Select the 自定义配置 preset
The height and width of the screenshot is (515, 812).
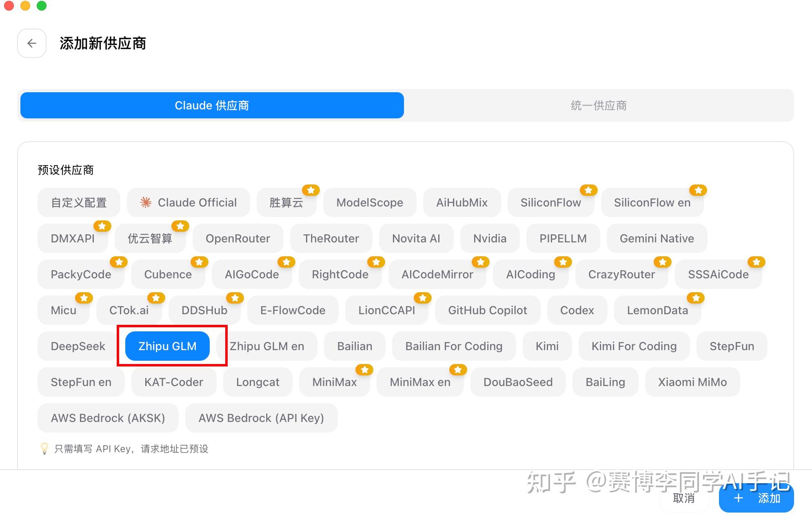click(x=79, y=202)
